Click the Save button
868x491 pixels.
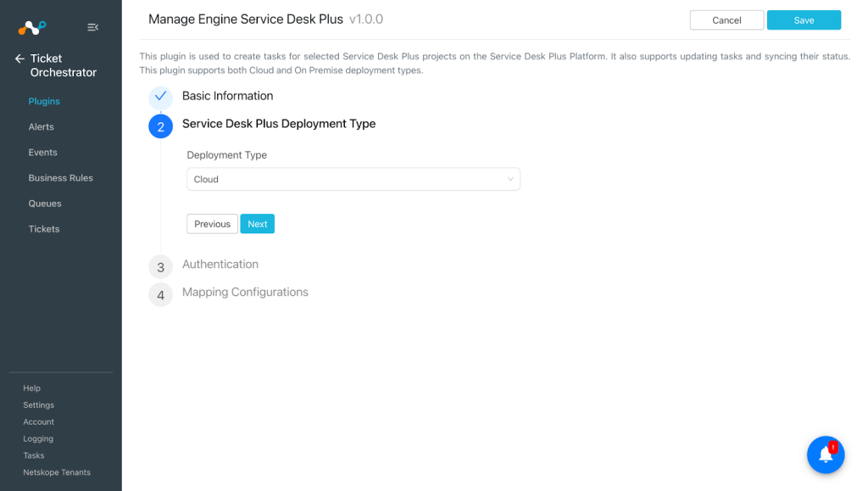click(x=804, y=20)
